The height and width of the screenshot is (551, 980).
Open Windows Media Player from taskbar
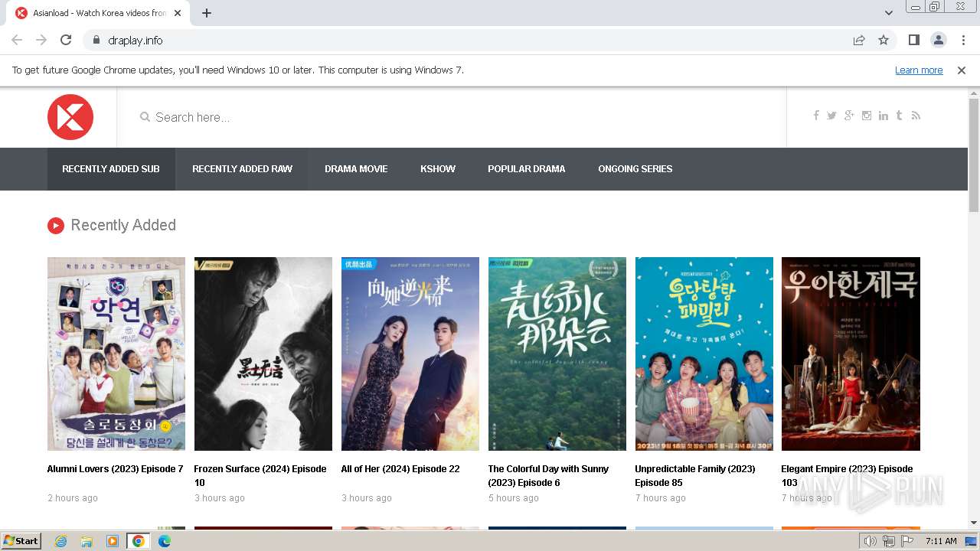113,541
